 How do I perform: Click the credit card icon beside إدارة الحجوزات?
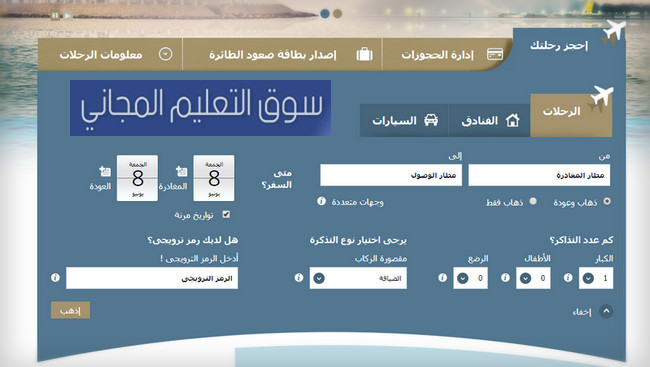click(x=495, y=54)
